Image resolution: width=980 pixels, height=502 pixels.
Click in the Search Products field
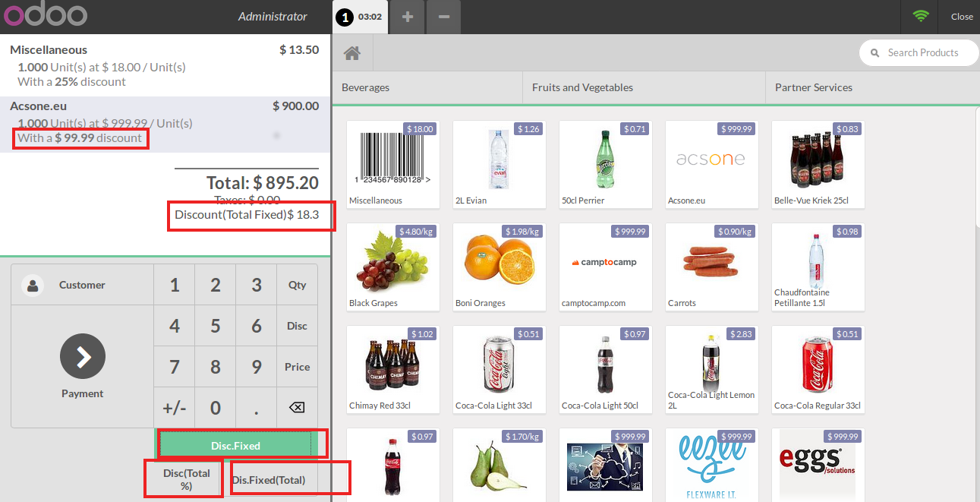pyautogui.click(x=919, y=52)
